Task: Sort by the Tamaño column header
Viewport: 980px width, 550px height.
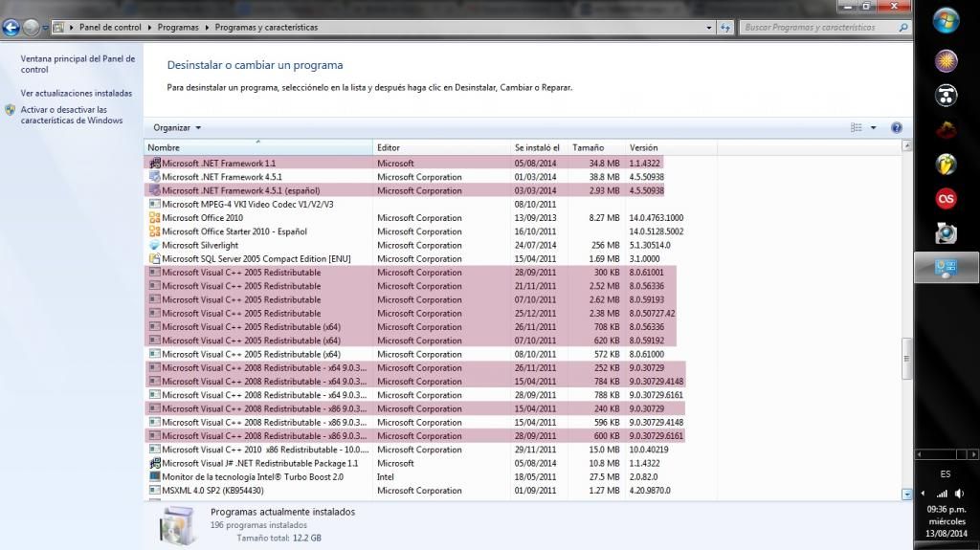Action: tap(595, 147)
